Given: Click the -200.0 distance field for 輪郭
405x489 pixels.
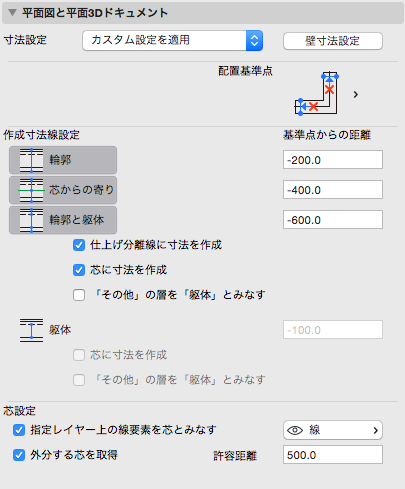Looking at the screenshot, I should coord(333,160).
